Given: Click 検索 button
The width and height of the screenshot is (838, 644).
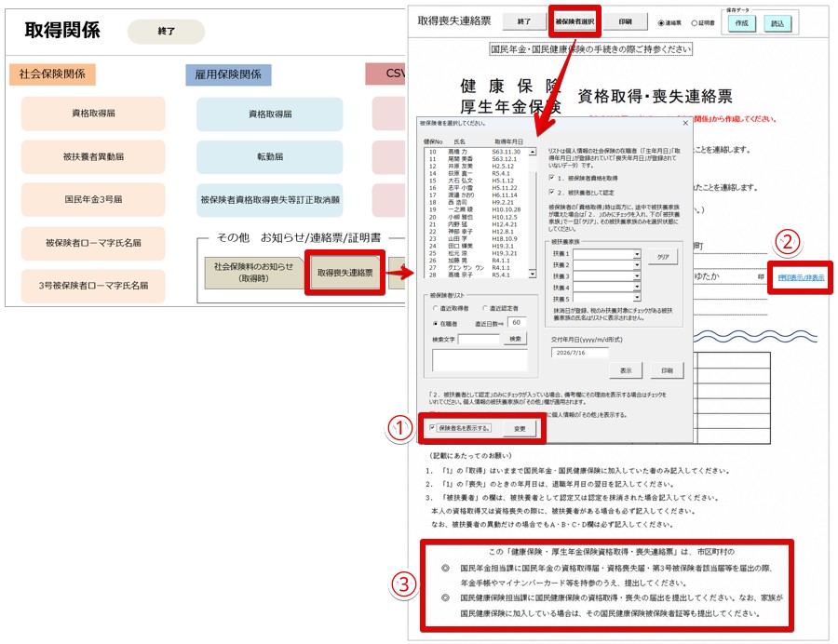Looking at the screenshot, I should pos(515,339).
